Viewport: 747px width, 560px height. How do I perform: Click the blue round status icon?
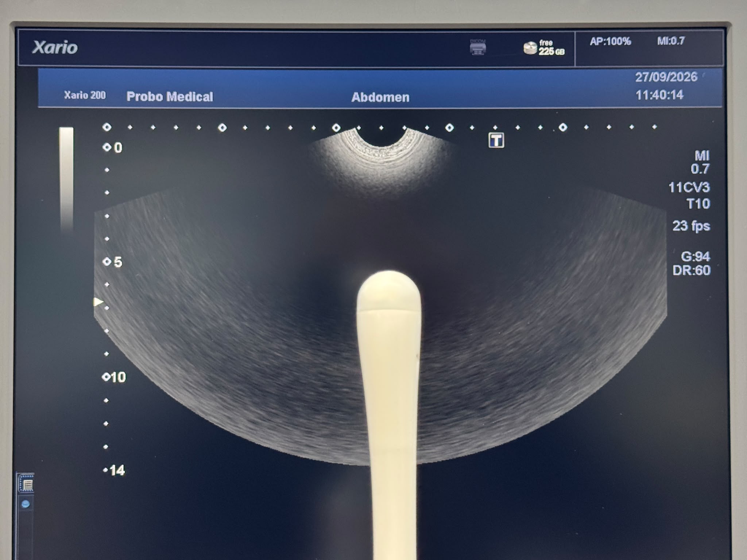[x=26, y=504]
